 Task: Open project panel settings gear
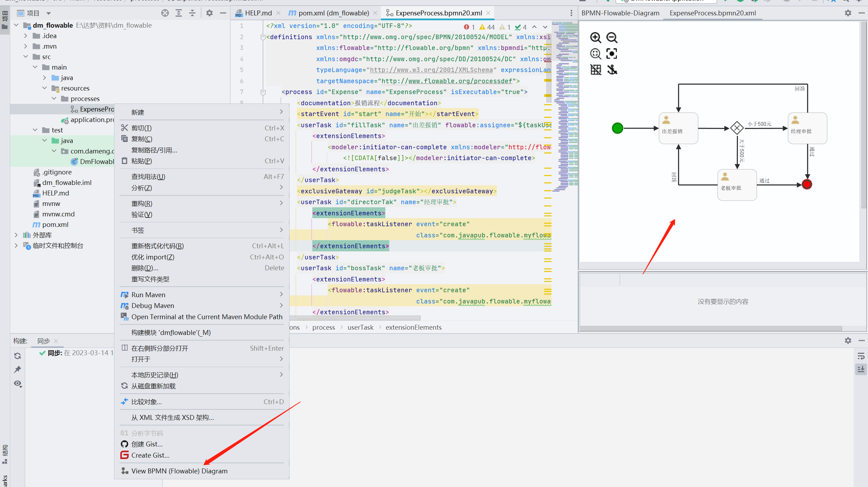coord(209,13)
